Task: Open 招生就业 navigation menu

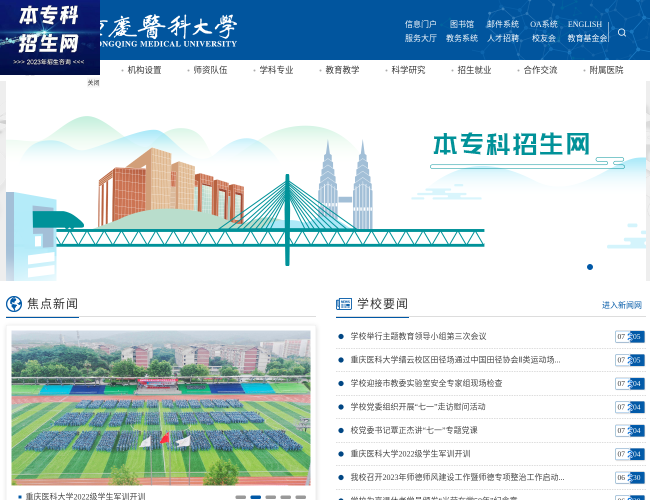Action: [x=474, y=70]
